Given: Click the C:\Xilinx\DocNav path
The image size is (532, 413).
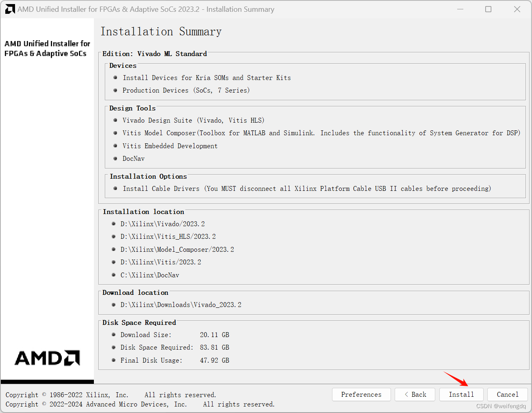Looking at the screenshot, I should [x=150, y=275].
